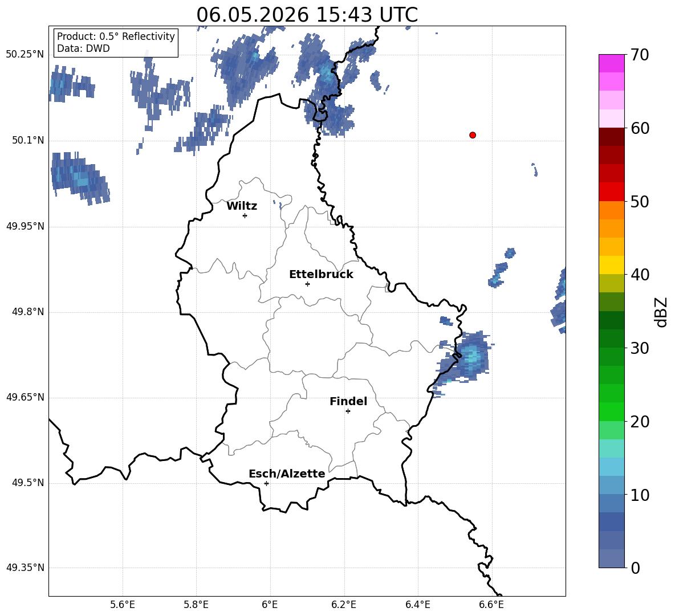Click the 49.5°N latitude axis label
Image resolution: width=675 pixels, height=616 pixels.
tap(25, 483)
